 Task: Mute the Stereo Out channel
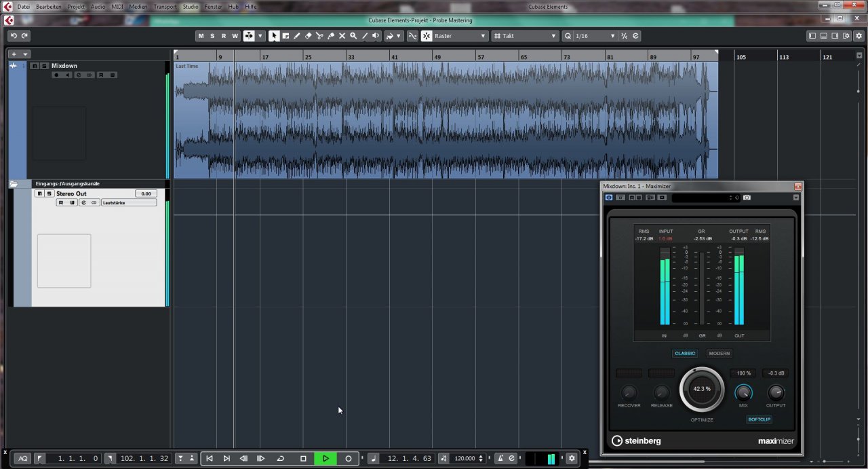(x=39, y=194)
